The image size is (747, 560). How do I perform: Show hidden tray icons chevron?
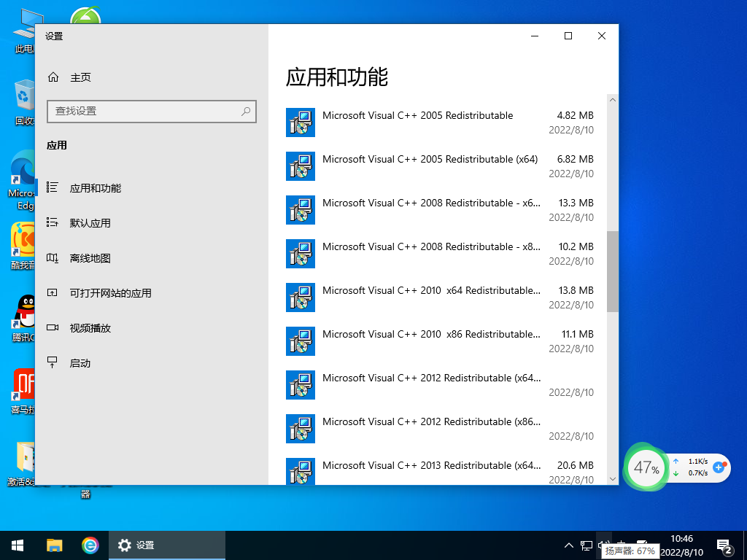569,545
